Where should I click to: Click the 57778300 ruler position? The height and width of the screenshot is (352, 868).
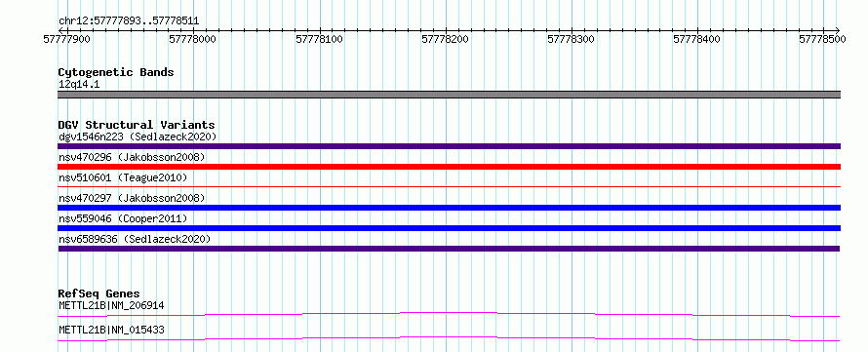click(x=571, y=39)
